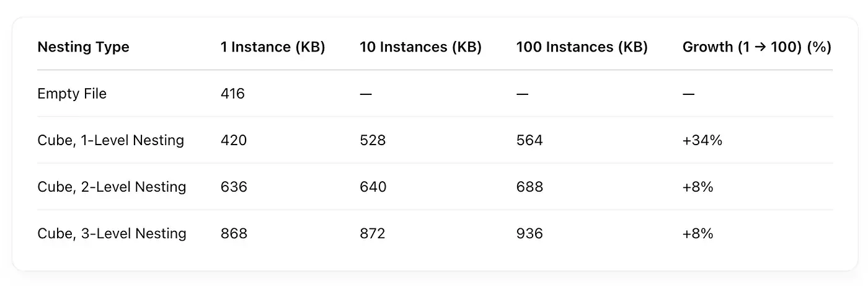Click the 10 Instances (KB) header

[420, 47]
